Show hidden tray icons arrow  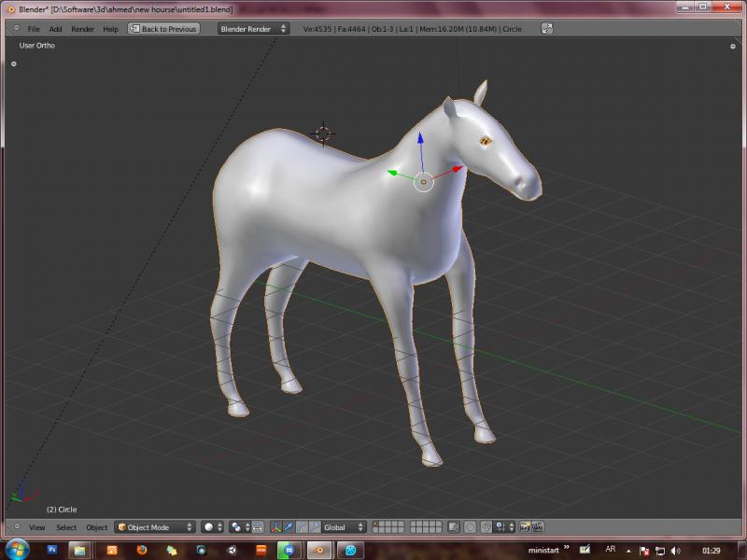tap(628, 551)
